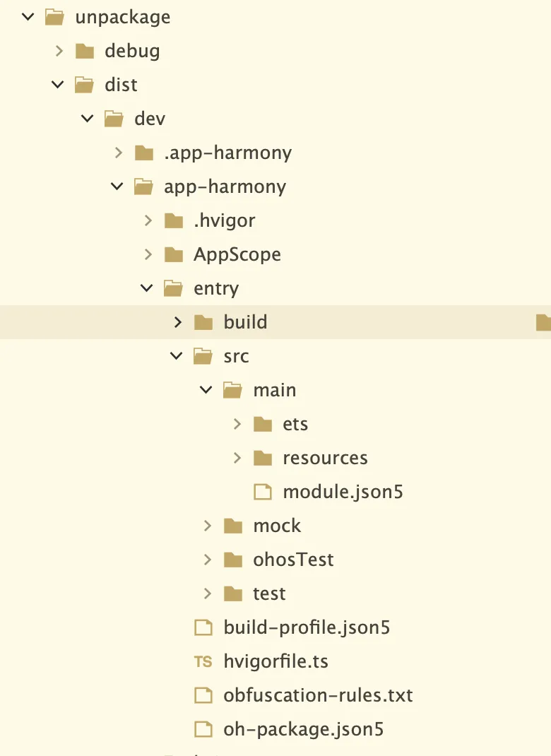The image size is (551, 756).
Task: Click the file icon next to module.json5
Action: coord(263,492)
